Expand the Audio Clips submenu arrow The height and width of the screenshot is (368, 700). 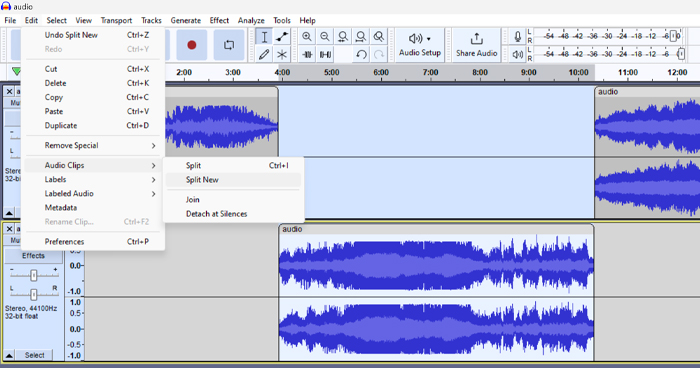[153, 166]
